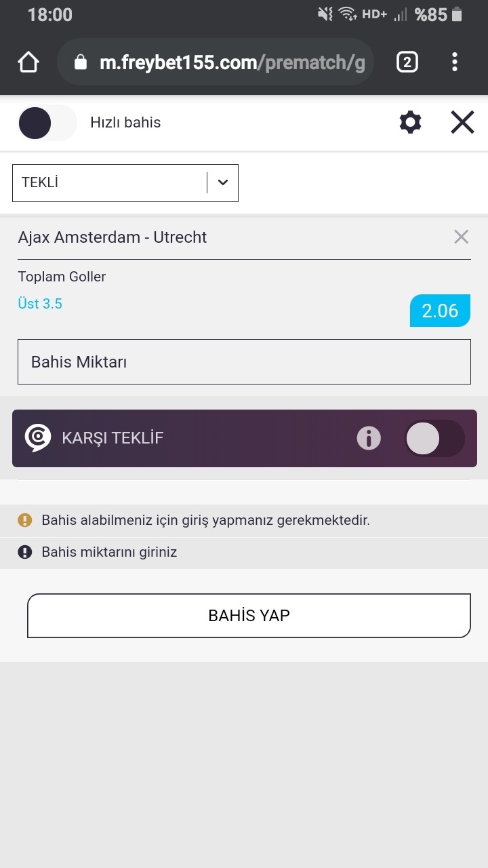Tap the enter bet amount alert icon

(25, 552)
